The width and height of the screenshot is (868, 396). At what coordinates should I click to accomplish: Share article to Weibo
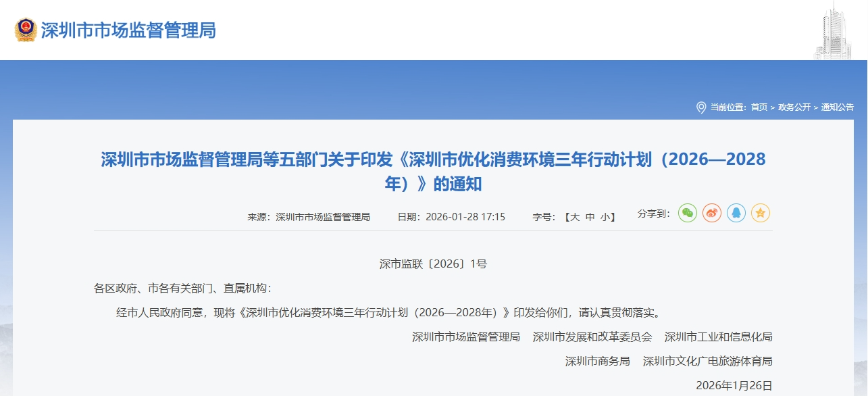711,214
